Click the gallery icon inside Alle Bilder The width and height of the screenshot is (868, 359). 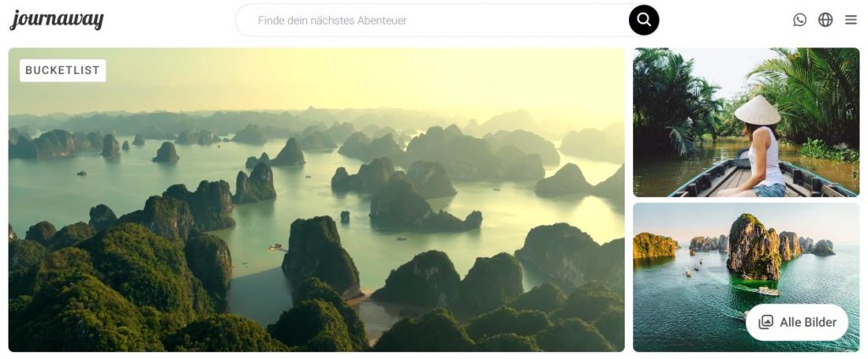tap(765, 322)
